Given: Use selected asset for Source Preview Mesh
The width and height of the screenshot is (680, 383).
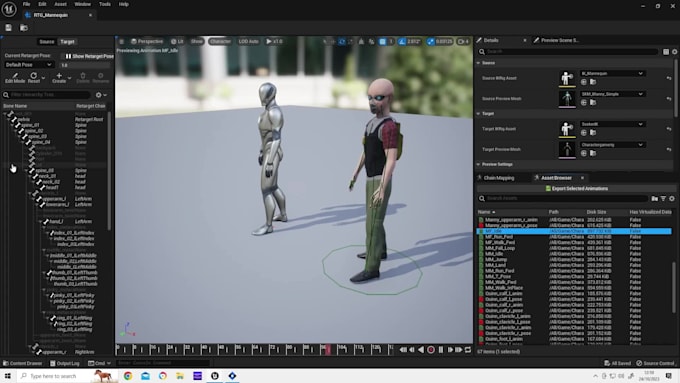Looking at the screenshot, I should point(584,102).
